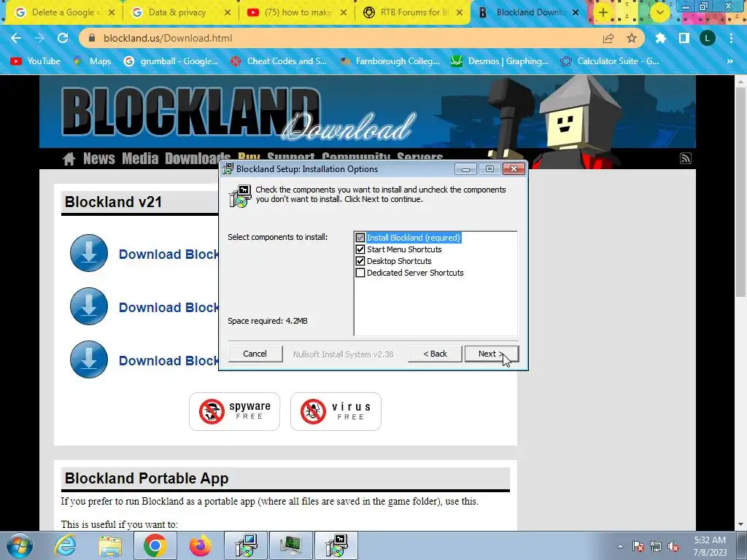Click the Blockland v21 heading
Viewport: 747px width, 560px height.
click(x=113, y=202)
